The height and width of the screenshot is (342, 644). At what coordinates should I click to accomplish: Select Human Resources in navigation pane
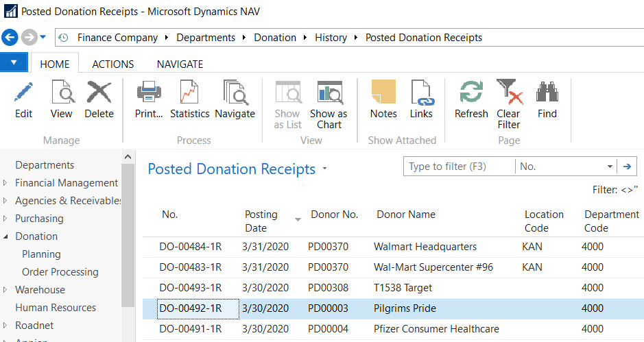(x=56, y=308)
